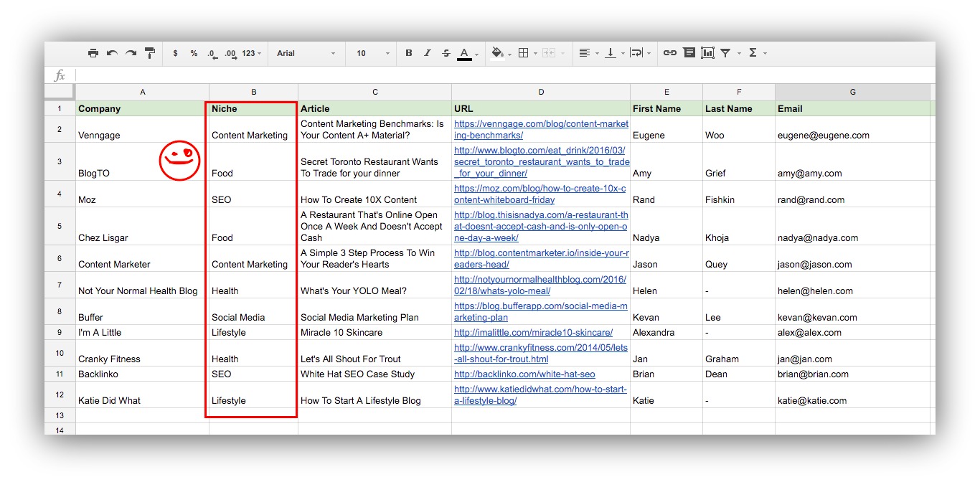Select column C header
This screenshot has height=482, width=980.
coord(374,93)
